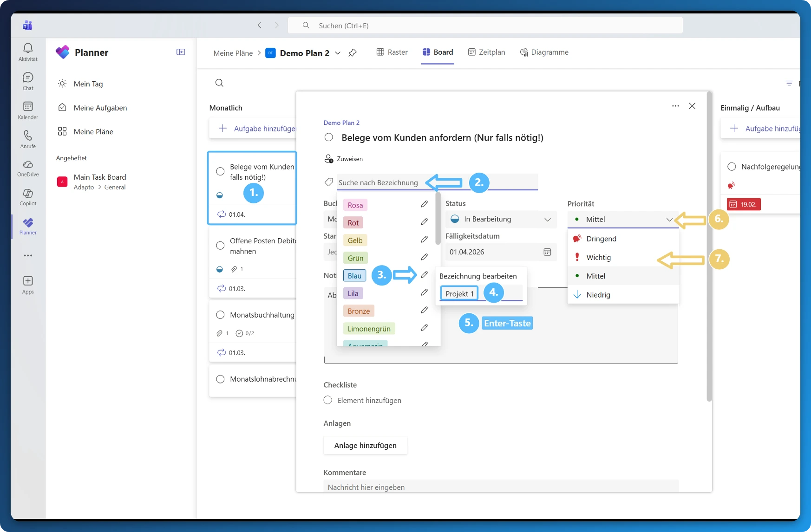The image size is (811, 532).
Task: Show more apps via ellipsis icon
Action: click(x=28, y=255)
